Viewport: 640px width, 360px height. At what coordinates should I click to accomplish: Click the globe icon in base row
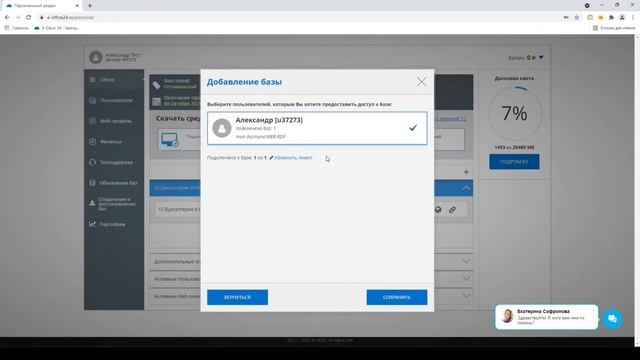click(438, 210)
